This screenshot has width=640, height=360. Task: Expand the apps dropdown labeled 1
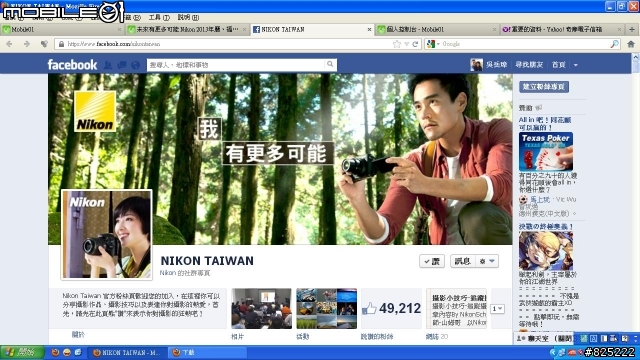coord(497,309)
